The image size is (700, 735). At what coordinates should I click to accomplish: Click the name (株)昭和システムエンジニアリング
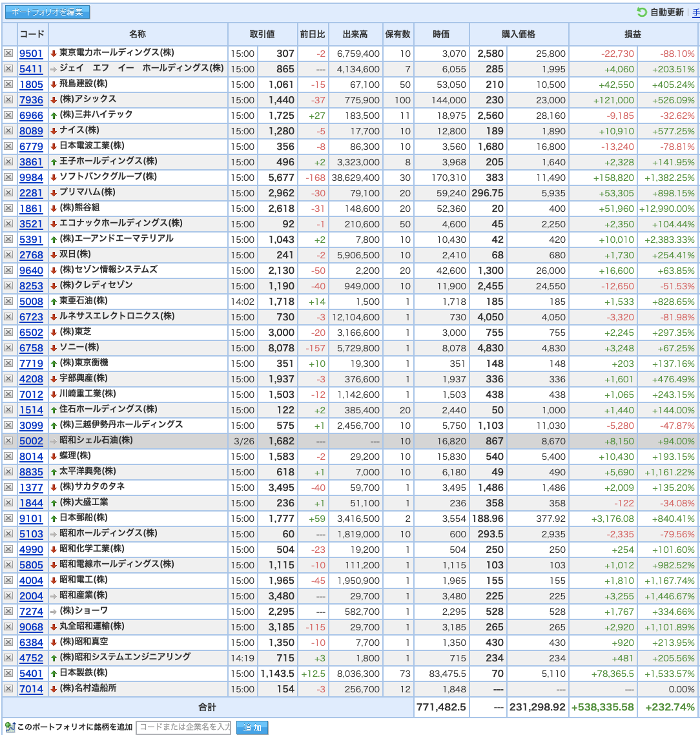(x=125, y=657)
